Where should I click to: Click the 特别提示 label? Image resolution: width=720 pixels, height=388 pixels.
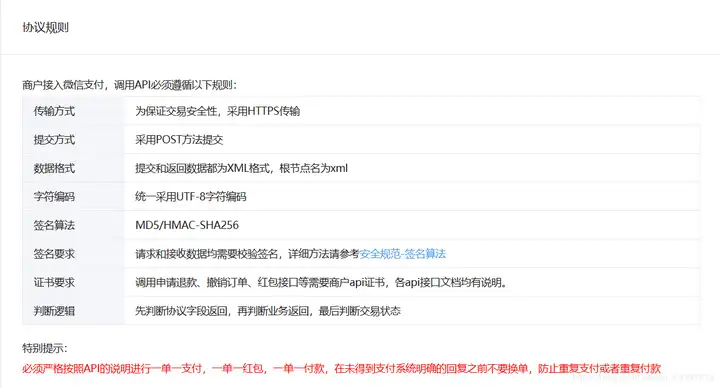[45, 348]
